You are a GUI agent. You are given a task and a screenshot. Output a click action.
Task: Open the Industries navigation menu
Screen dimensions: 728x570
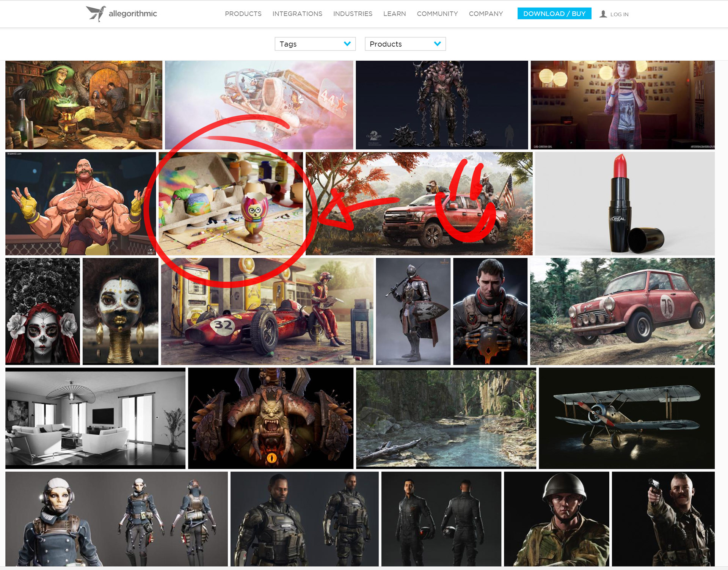[x=353, y=14]
